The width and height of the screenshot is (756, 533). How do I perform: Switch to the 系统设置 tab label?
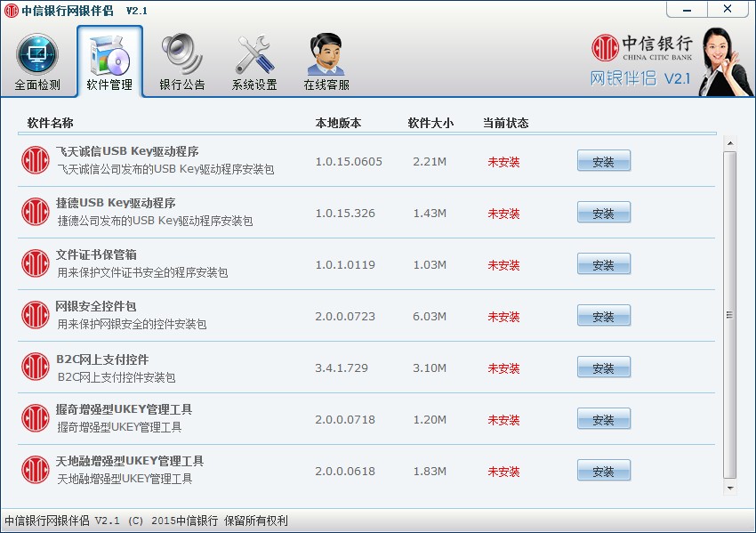(254, 85)
